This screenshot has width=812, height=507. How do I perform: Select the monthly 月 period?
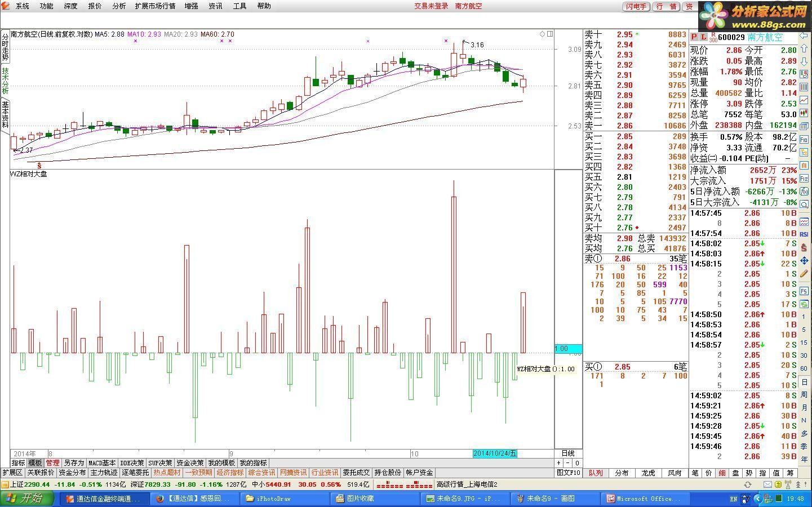point(804,407)
